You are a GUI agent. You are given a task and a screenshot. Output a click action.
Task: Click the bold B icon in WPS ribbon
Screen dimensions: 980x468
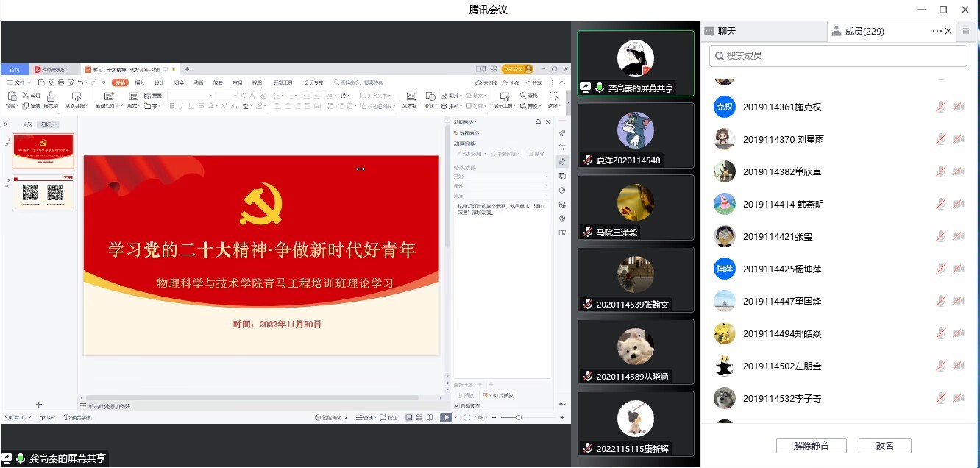(172, 106)
